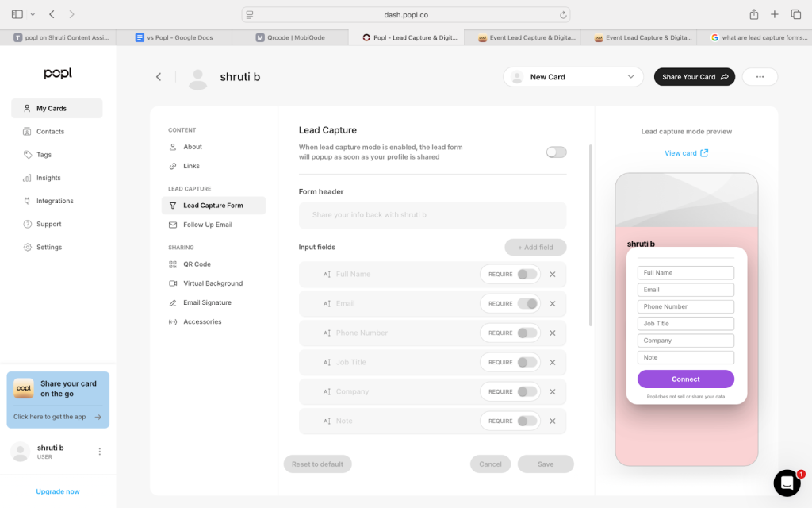812x508 pixels.
Task: Go to Contacts in the sidebar
Action: pos(50,132)
